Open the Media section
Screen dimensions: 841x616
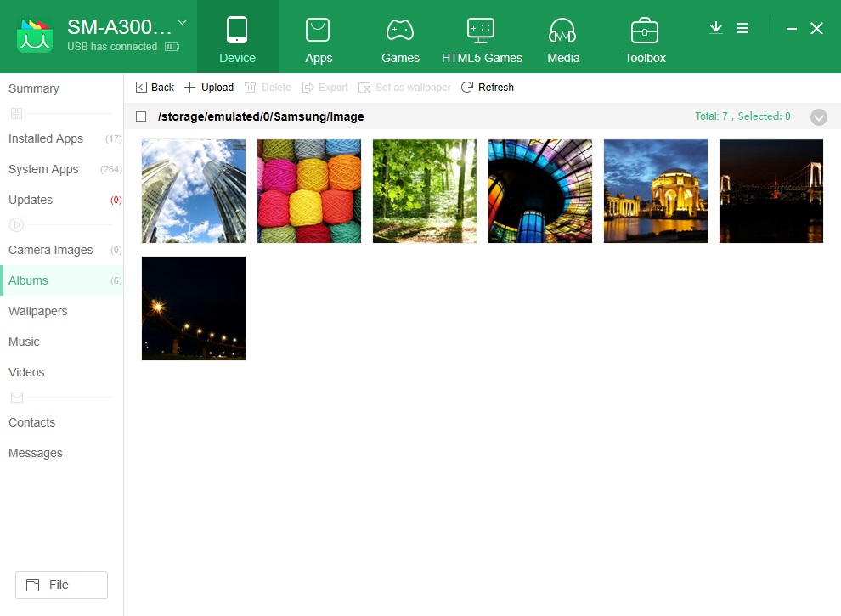tap(562, 38)
